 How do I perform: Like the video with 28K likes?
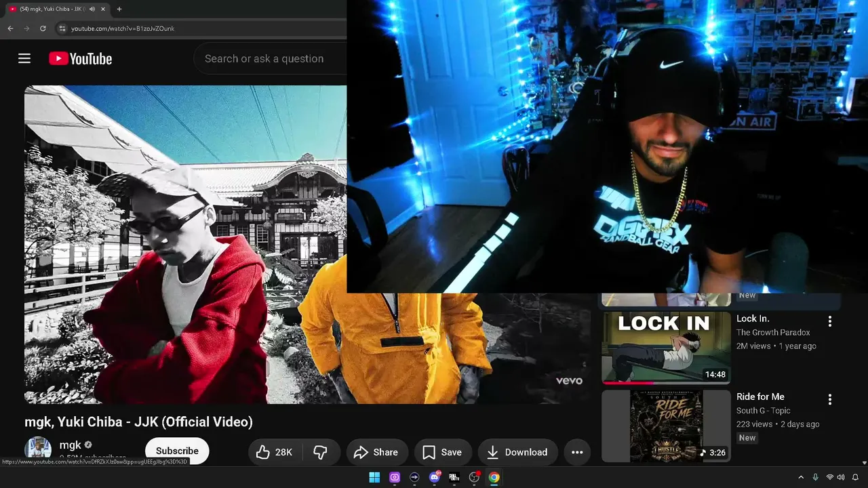pos(274,452)
